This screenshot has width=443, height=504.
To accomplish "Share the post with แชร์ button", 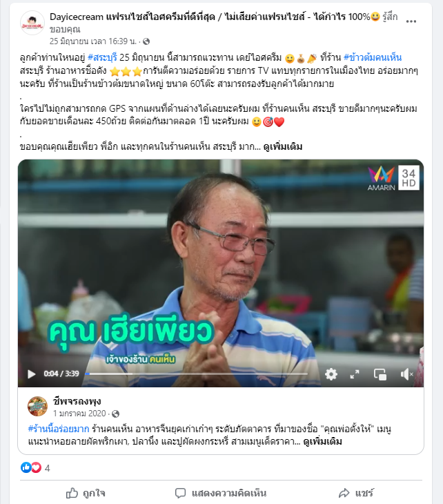I will click(x=356, y=493).
